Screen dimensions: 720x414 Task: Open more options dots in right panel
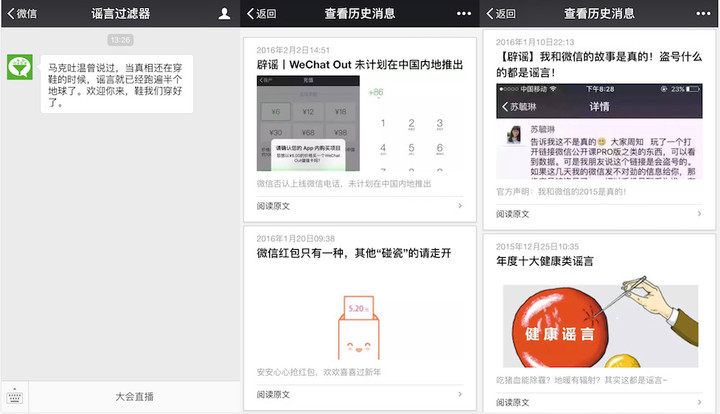[x=703, y=13]
